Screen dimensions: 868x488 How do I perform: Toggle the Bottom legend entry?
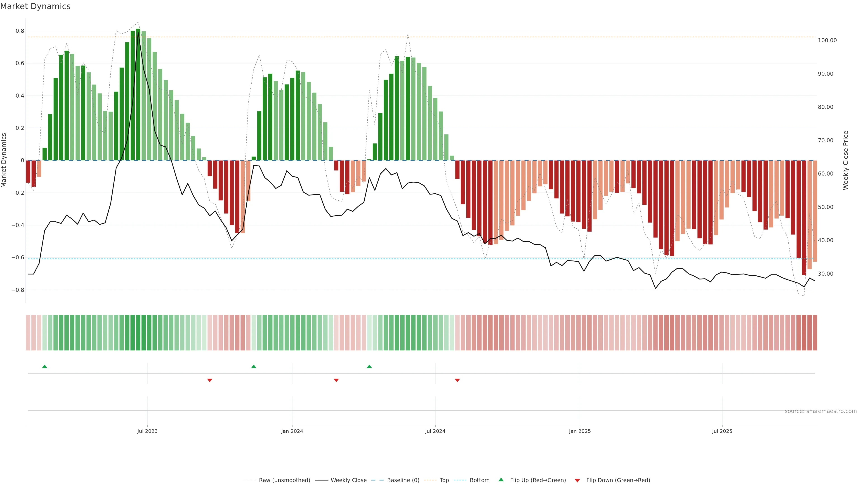pos(479,480)
